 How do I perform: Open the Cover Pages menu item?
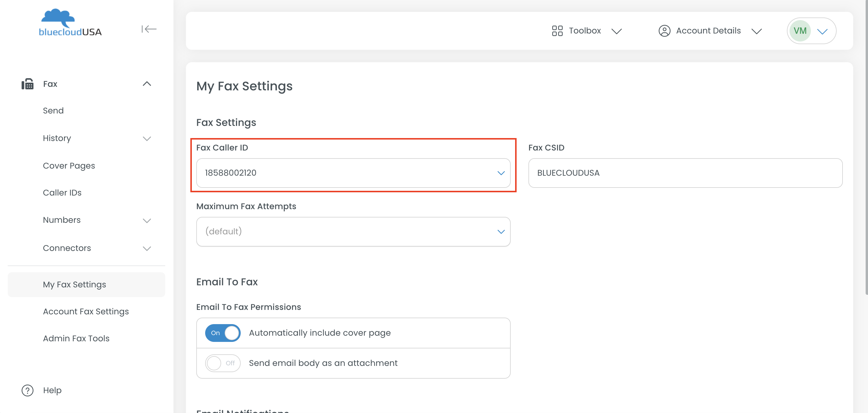pyautogui.click(x=69, y=166)
